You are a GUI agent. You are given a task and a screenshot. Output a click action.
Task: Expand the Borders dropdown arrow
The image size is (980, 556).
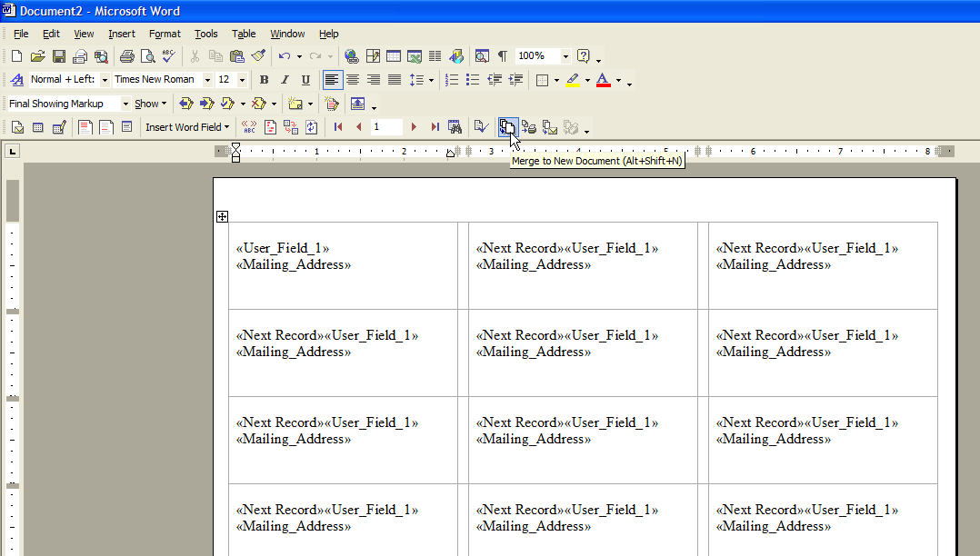click(x=557, y=80)
